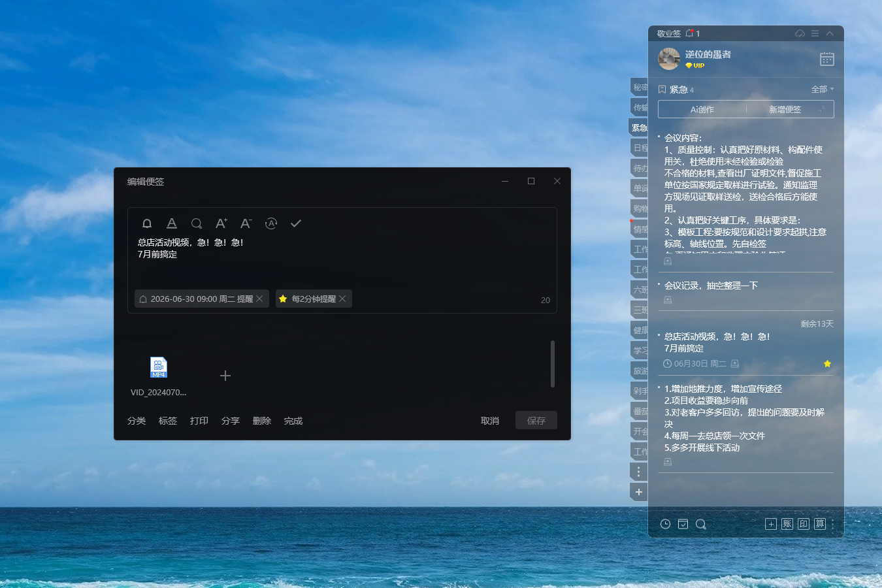Mark the note 完成

click(293, 421)
